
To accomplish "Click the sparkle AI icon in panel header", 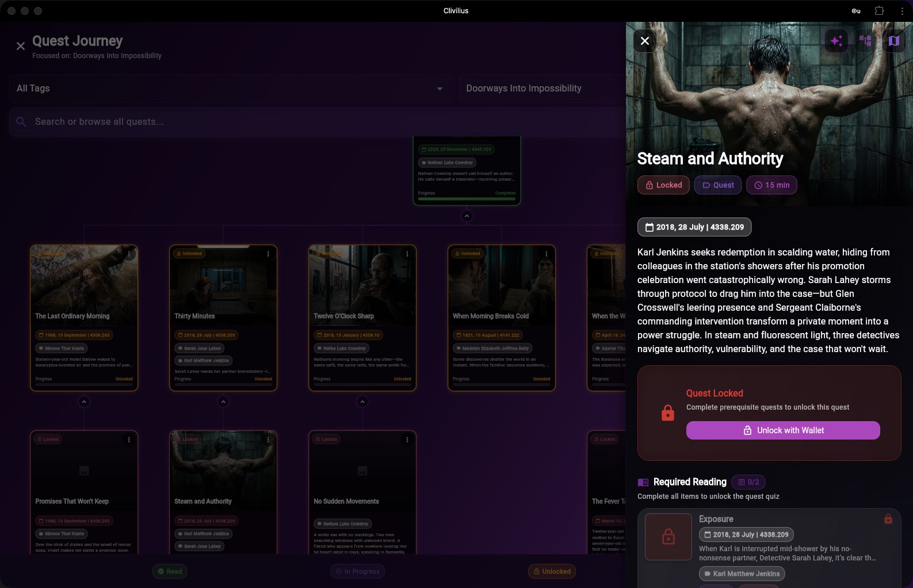I will tap(836, 41).
